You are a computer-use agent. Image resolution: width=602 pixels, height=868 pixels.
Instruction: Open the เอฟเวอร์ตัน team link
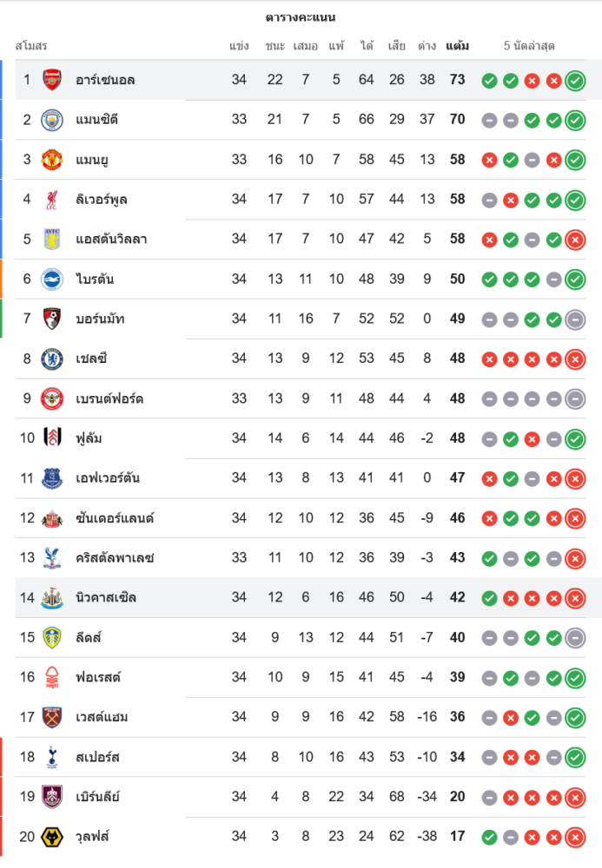(108, 477)
